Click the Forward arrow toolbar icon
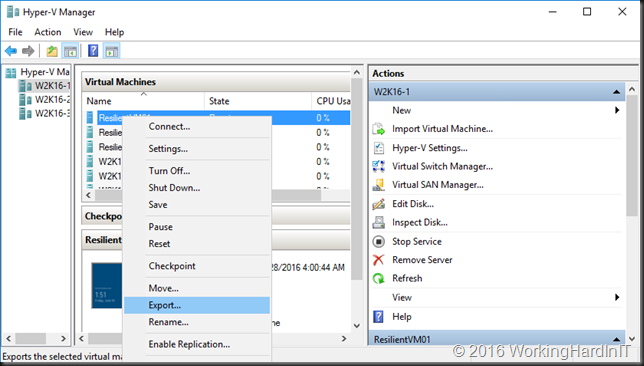The image size is (644, 366). [28, 51]
